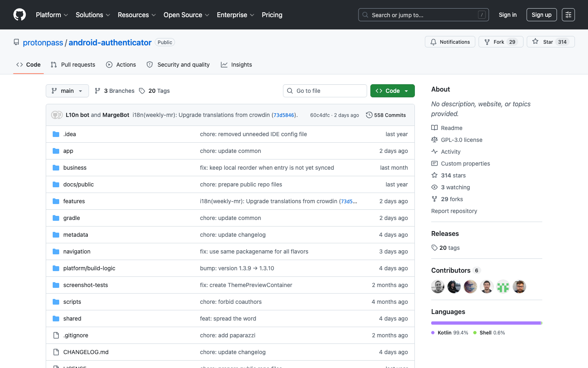Open the Security and quality tab
Screen dimensions: 588x368
(178, 65)
